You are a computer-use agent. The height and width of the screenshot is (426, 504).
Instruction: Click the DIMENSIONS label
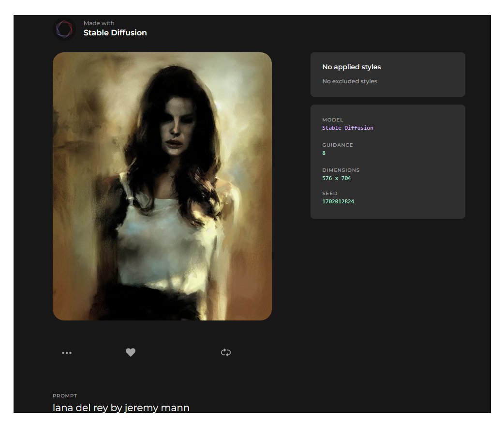click(x=341, y=170)
